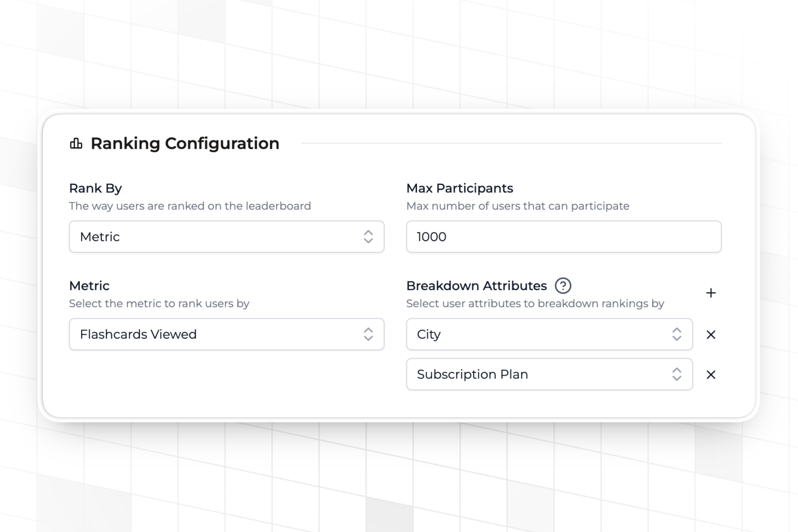Click the 'Select user attributes' description text
Screen dimensions: 798x532
point(535,303)
